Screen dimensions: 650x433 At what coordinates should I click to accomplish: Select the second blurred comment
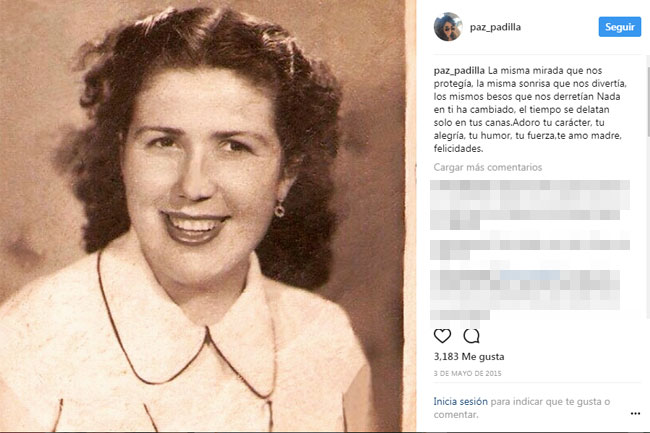[530, 249]
